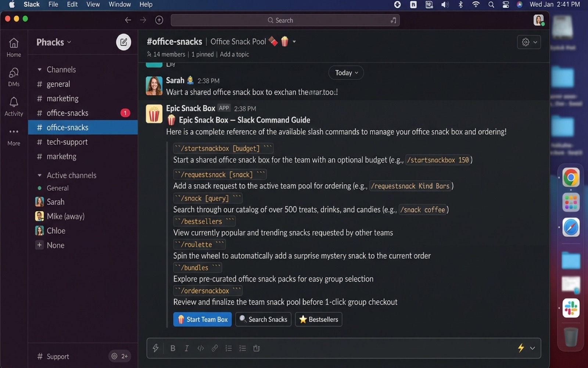Open the Today date dropdown
Screen dimensions: 588x368
(x=346, y=73)
